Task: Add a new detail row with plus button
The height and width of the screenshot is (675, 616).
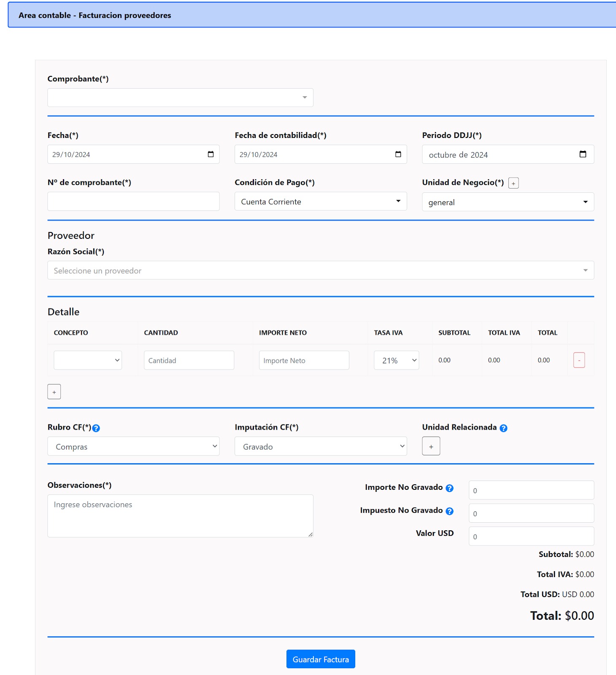Action: click(x=54, y=392)
